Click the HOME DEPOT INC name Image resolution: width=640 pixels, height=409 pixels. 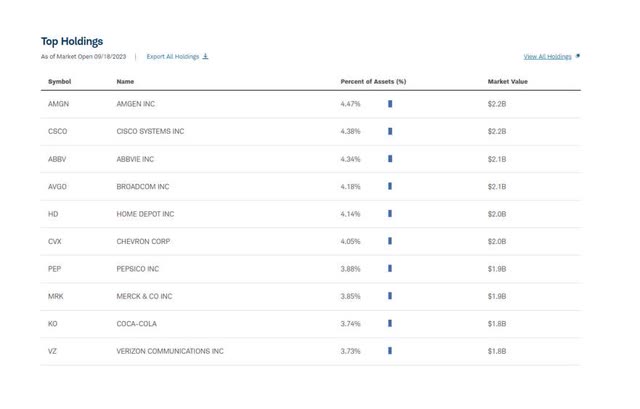pyautogui.click(x=145, y=214)
